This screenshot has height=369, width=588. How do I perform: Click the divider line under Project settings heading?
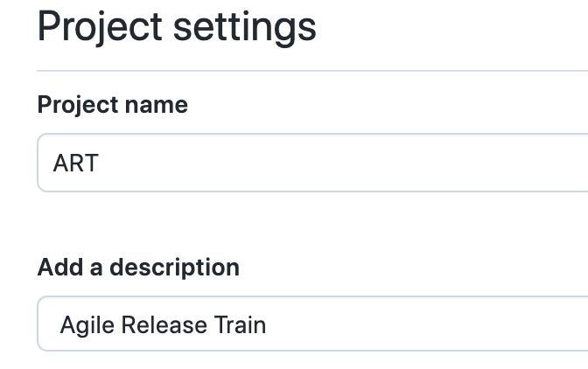[315, 70]
